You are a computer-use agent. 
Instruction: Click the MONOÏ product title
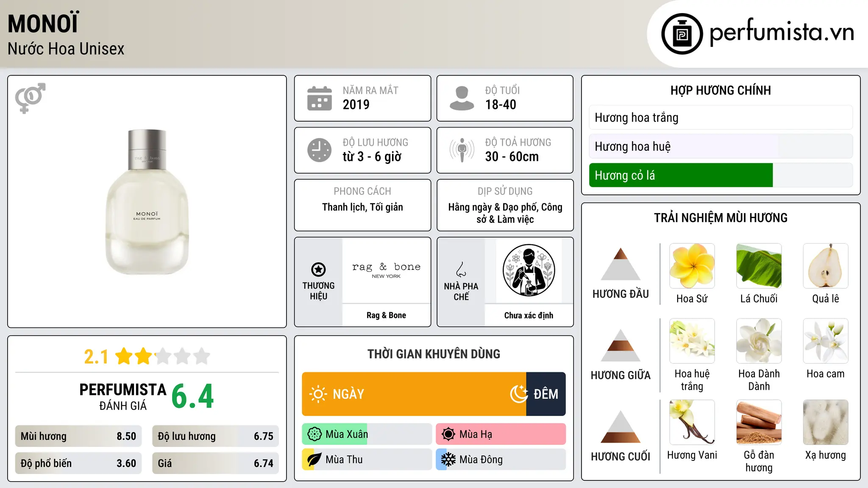43,23
